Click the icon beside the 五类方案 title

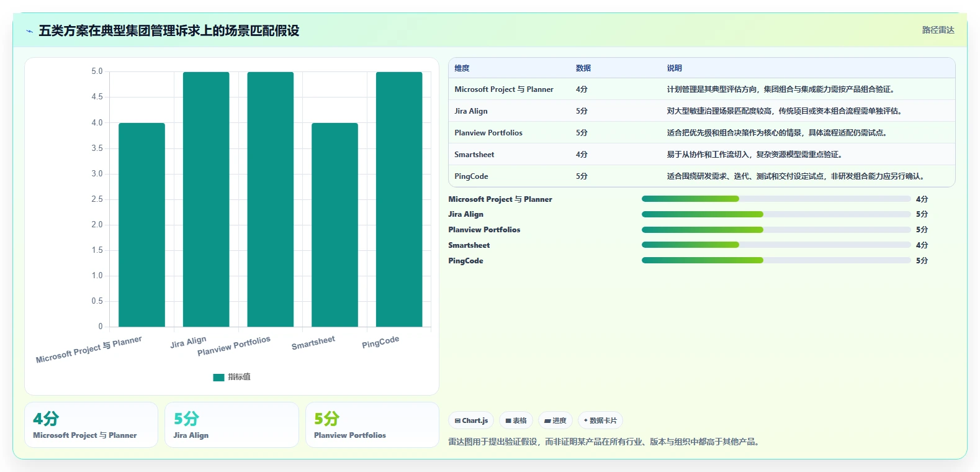(x=29, y=31)
